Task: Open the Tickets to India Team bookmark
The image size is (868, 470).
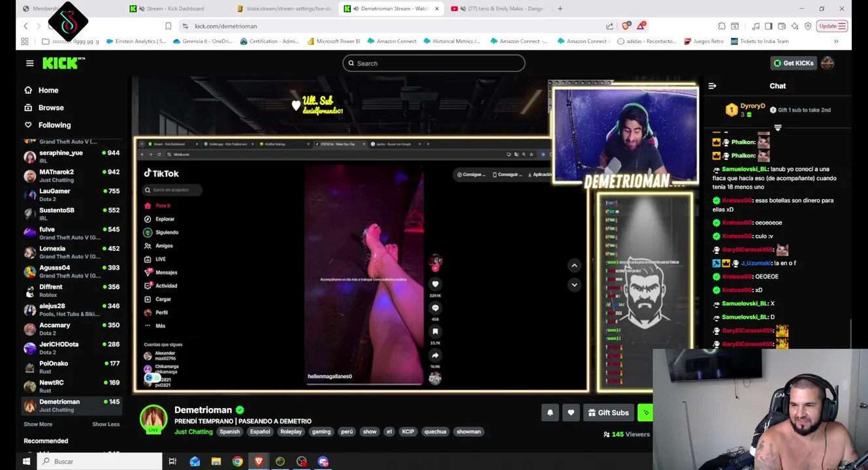Action: click(x=760, y=41)
